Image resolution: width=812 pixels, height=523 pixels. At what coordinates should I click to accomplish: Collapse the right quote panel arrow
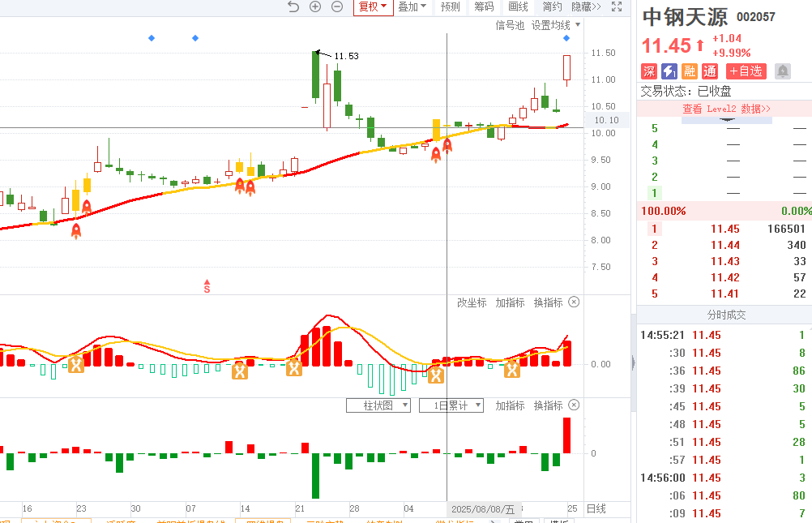click(x=634, y=362)
